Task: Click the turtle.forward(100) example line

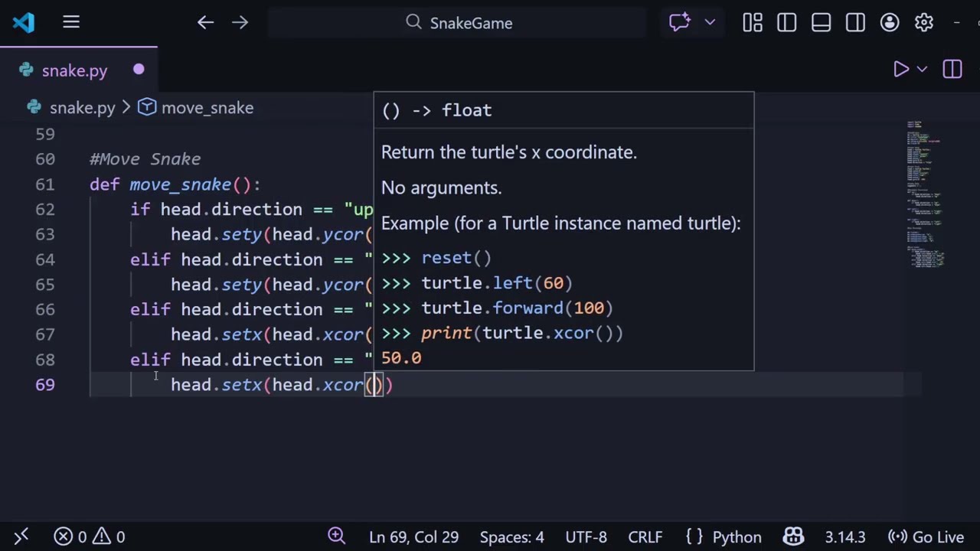Action: coord(517,308)
